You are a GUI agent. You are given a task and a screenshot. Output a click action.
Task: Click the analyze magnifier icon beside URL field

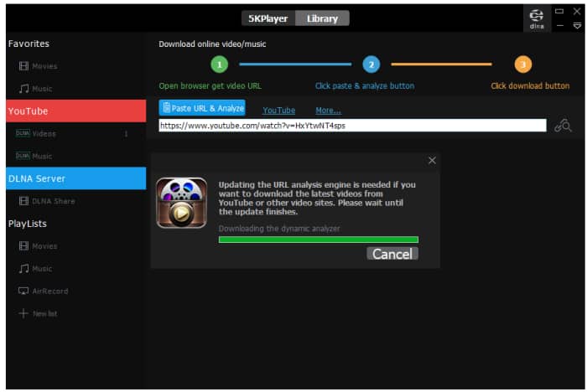tap(563, 126)
